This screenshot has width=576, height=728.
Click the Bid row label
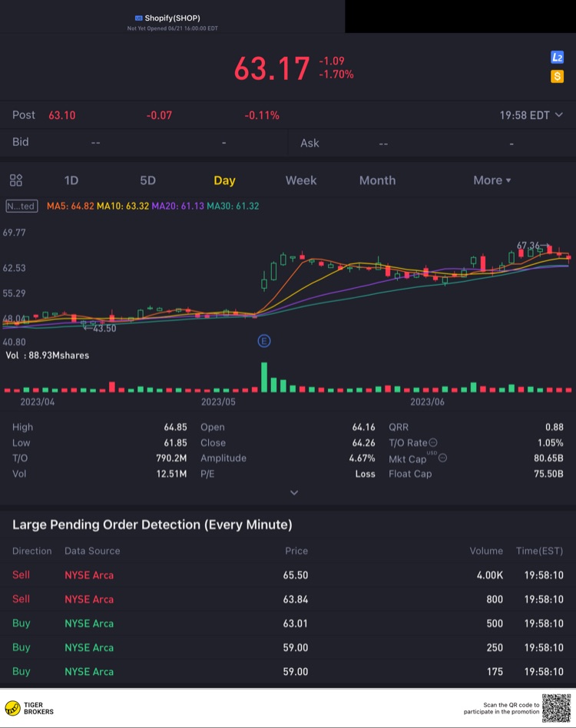[21, 141]
